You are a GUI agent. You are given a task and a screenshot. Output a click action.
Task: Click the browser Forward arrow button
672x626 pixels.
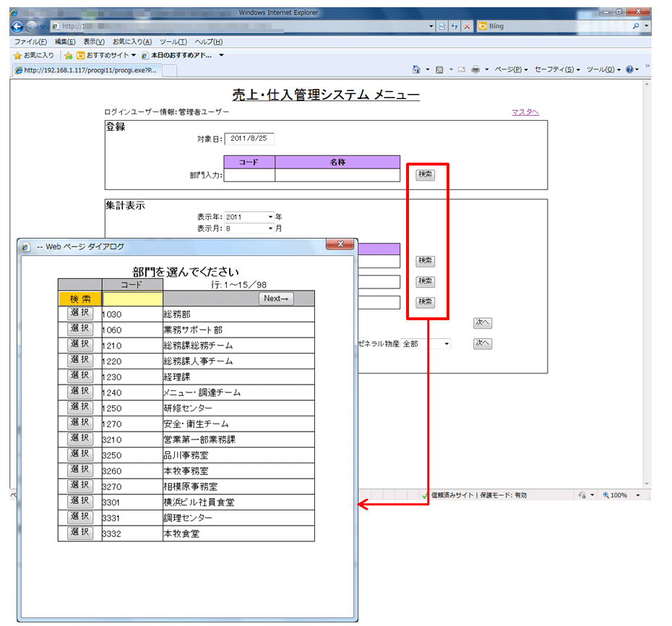[x=32, y=27]
